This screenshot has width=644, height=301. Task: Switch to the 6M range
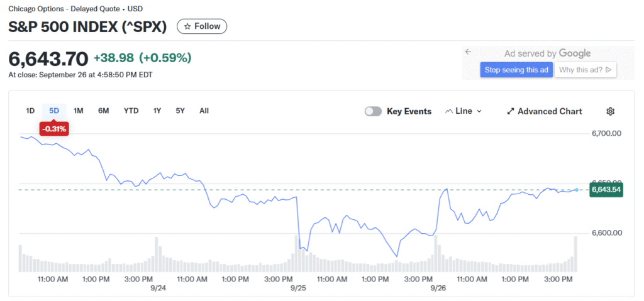coord(104,111)
